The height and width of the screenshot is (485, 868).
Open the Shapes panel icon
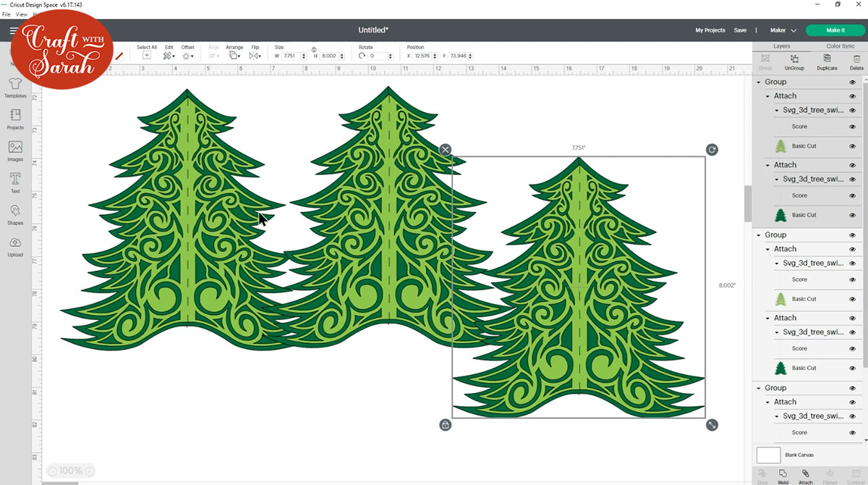coord(15,212)
